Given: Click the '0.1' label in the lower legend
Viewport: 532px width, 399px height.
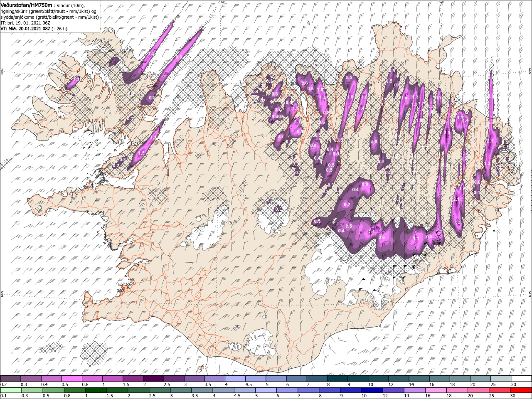Looking at the screenshot, I should (x=3, y=396).
